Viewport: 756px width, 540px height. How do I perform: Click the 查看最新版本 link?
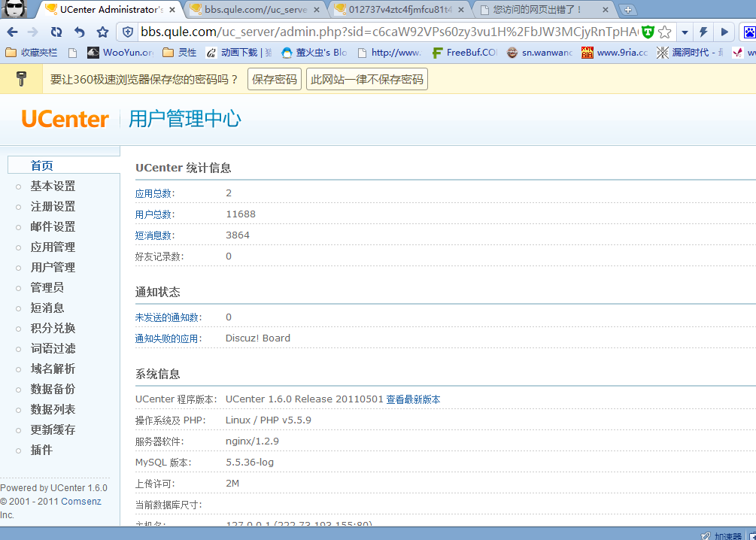(x=413, y=399)
